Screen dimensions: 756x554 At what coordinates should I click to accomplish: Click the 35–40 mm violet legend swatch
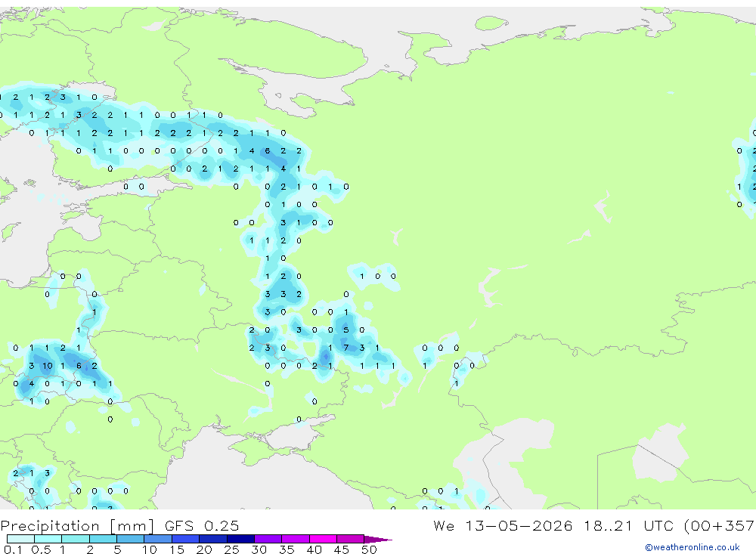(x=295, y=539)
